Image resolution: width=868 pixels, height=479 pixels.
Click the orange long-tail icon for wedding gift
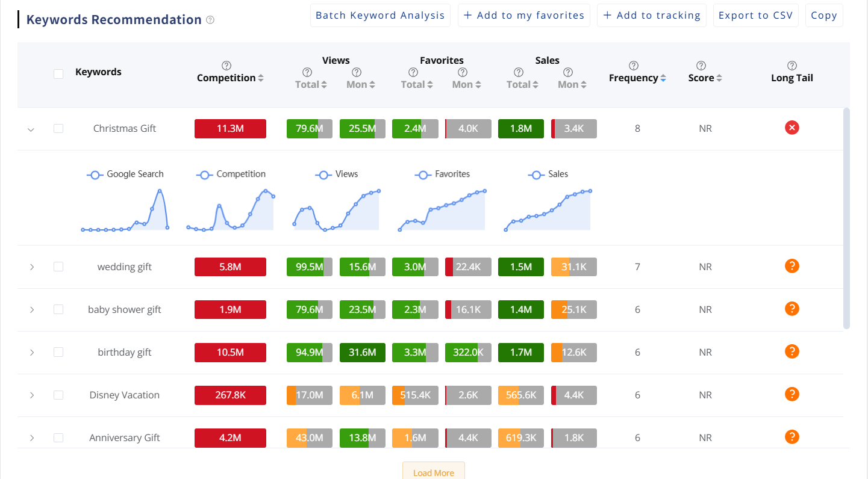[x=792, y=265]
